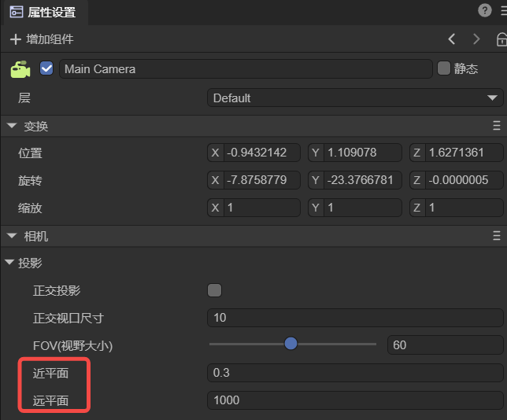
Task: Open the 层 layer Default dropdown
Action: (x=354, y=98)
